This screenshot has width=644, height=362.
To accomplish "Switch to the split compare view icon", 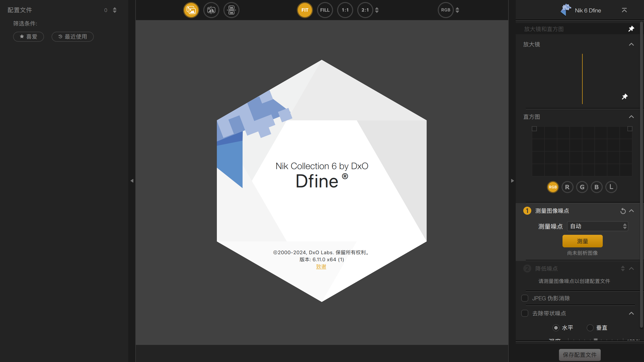I will tap(211, 10).
